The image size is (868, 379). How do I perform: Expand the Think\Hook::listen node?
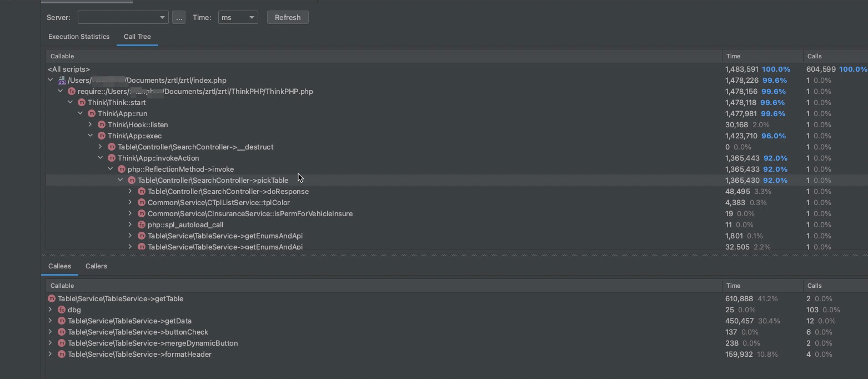91,125
